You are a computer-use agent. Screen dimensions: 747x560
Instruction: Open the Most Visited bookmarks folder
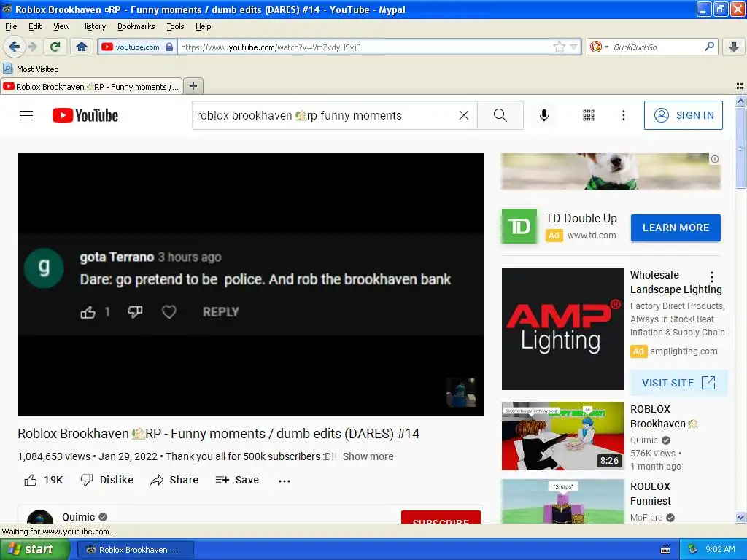click(31, 69)
